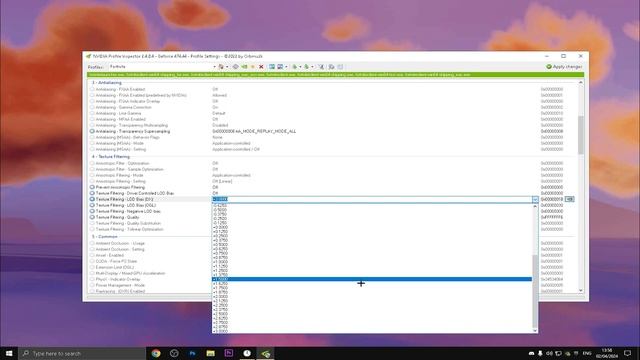Click the taskbar clock and date

coord(607,353)
